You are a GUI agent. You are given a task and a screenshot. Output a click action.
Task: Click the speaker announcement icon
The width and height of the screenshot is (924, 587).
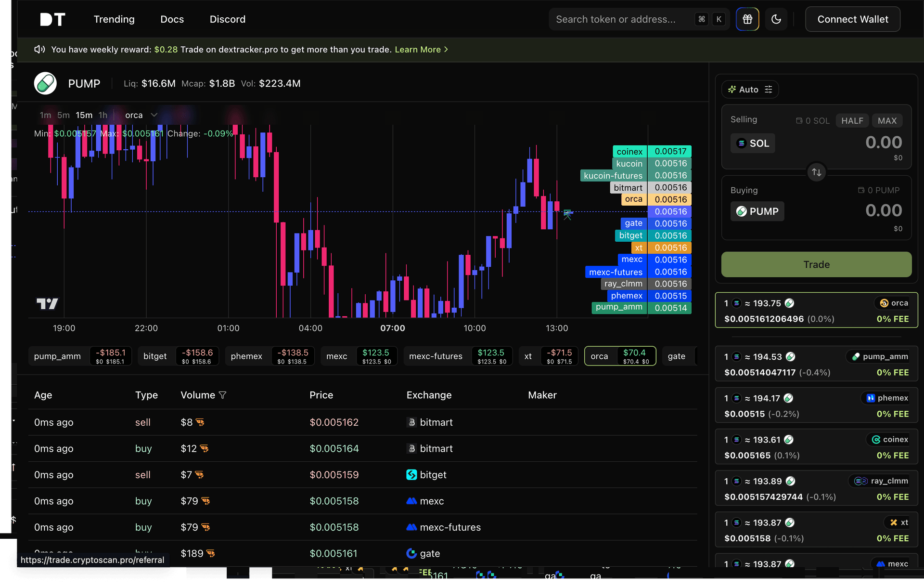(39, 49)
